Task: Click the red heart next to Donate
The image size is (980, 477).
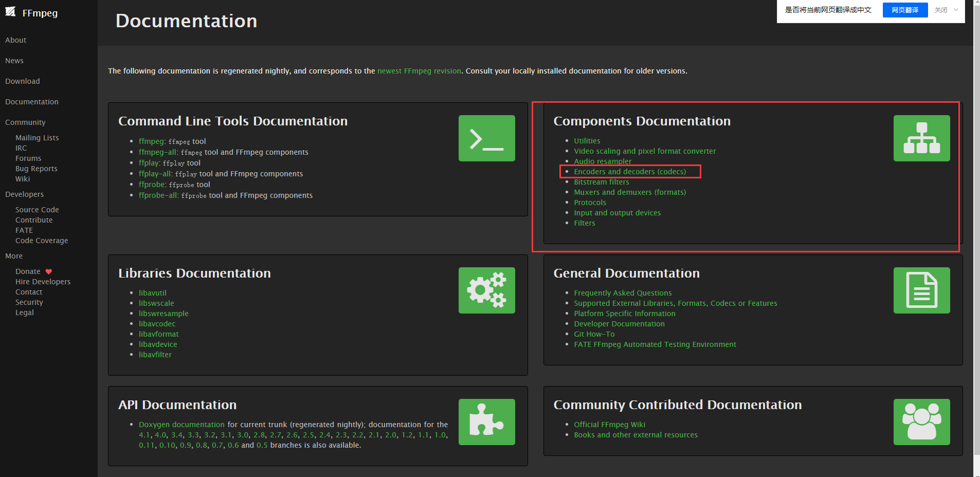Action: coord(49,271)
